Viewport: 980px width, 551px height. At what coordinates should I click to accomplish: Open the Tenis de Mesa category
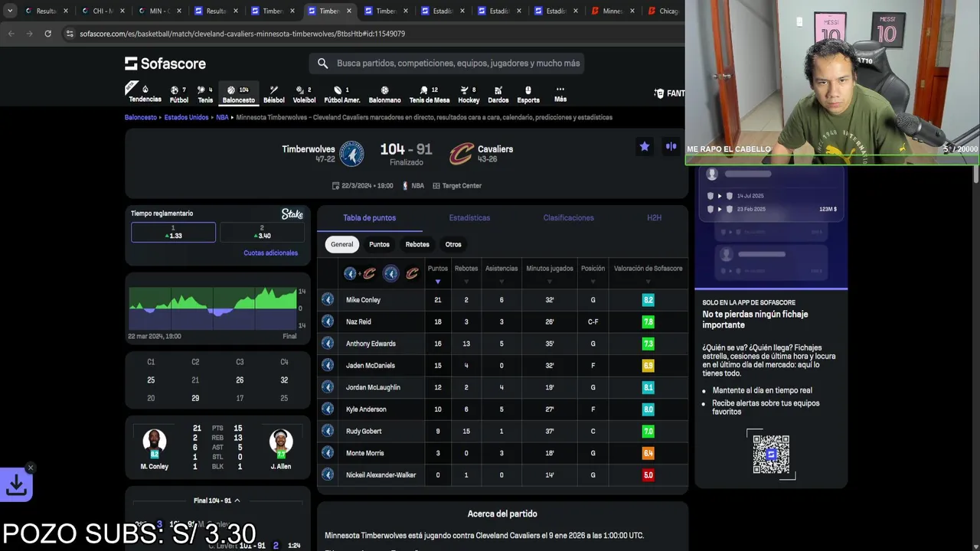(x=430, y=94)
